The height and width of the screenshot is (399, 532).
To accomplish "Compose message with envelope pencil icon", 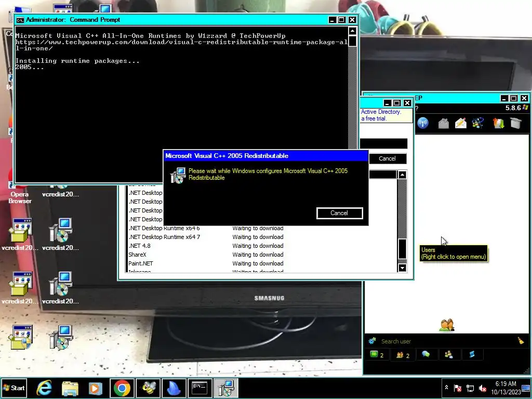I will point(461,123).
